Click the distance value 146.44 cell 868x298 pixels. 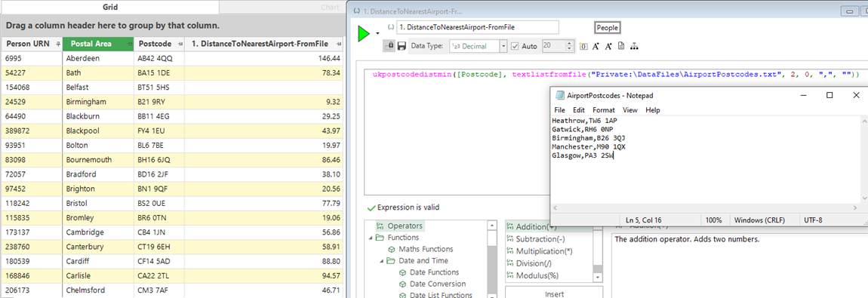point(263,58)
